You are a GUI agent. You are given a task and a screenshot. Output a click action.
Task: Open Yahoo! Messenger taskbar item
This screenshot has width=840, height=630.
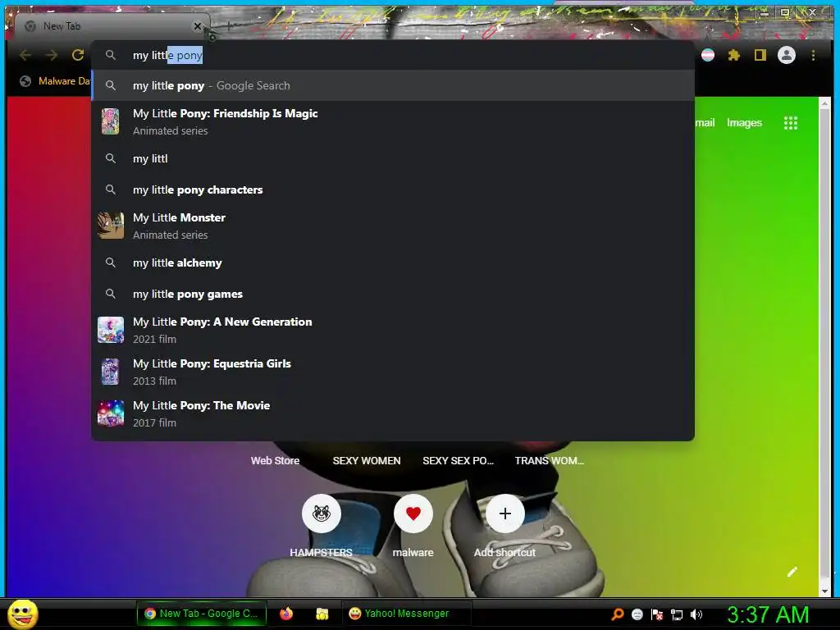[x=407, y=614]
